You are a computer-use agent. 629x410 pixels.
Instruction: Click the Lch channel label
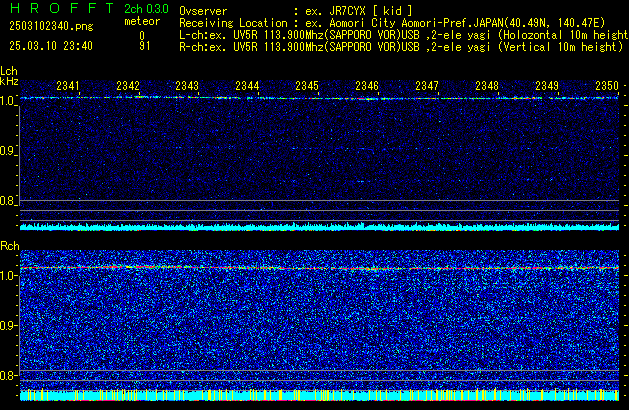tap(9, 71)
